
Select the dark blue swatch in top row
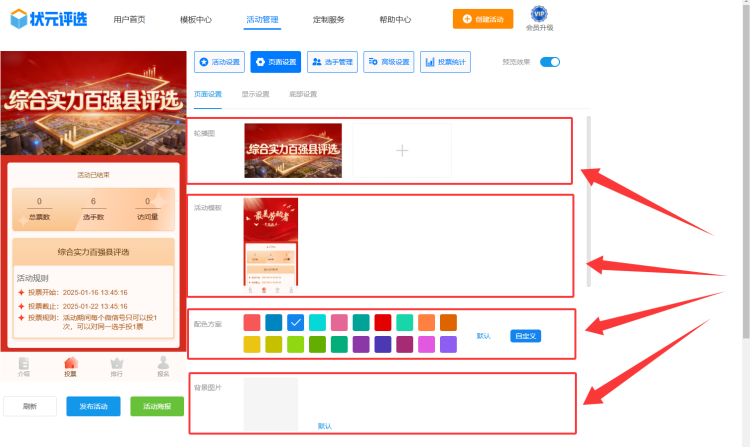pos(274,323)
